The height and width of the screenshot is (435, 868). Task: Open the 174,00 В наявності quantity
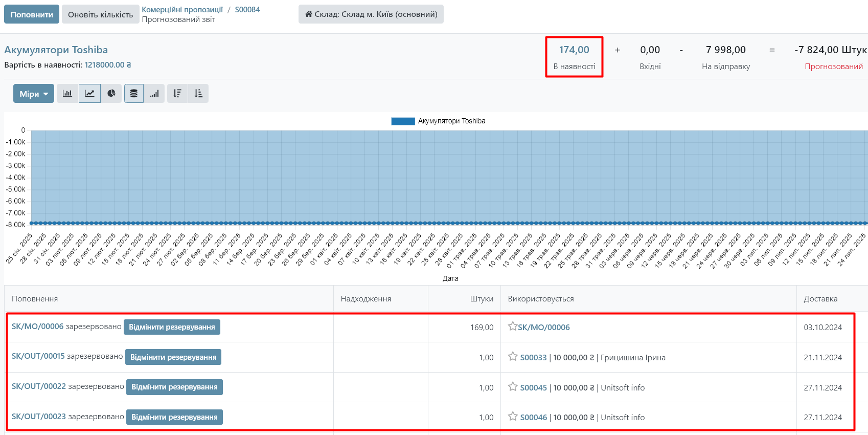574,50
